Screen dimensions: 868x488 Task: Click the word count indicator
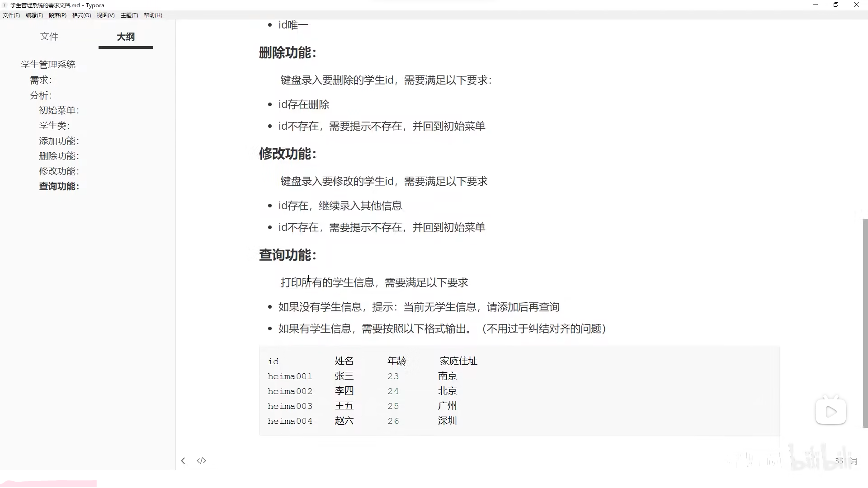(846, 461)
